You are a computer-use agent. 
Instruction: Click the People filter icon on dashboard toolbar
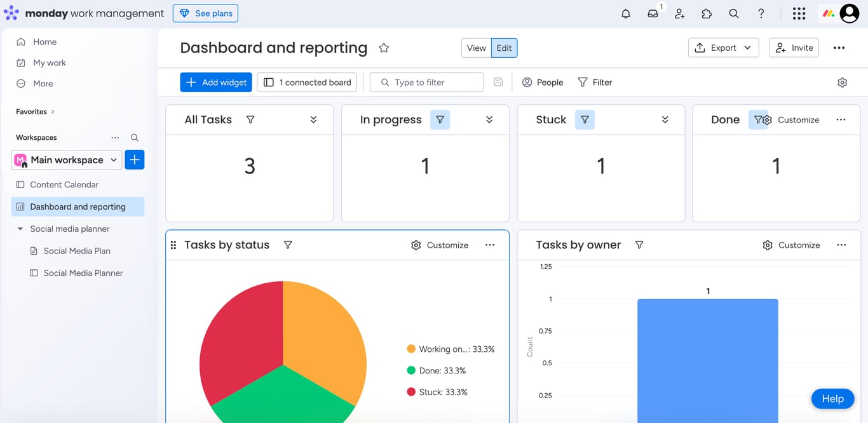tap(527, 82)
